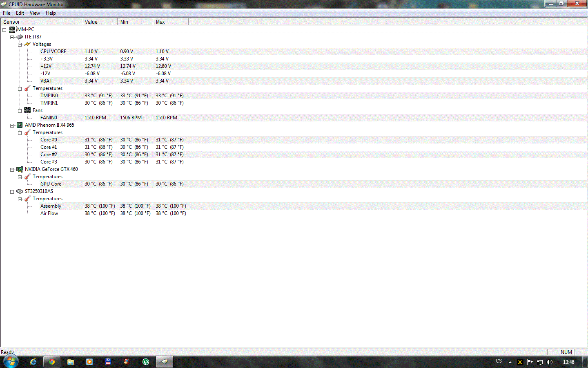Open the Help menu
The width and height of the screenshot is (588, 392).
click(51, 13)
